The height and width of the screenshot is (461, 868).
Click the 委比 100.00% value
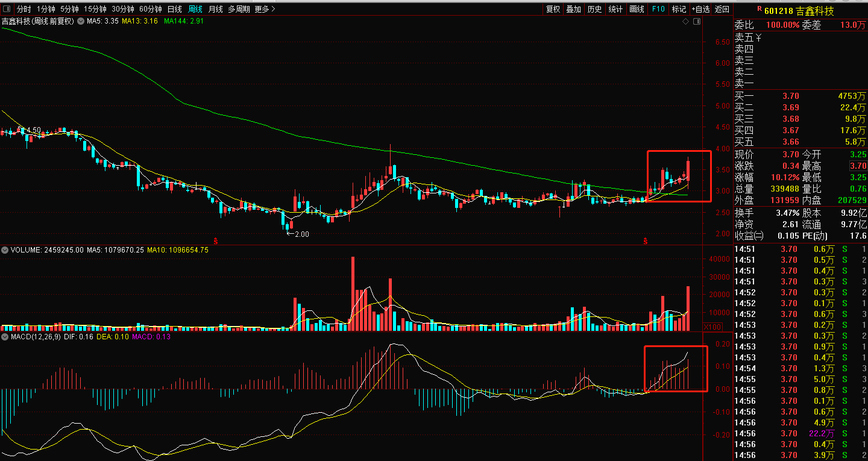tap(783, 25)
